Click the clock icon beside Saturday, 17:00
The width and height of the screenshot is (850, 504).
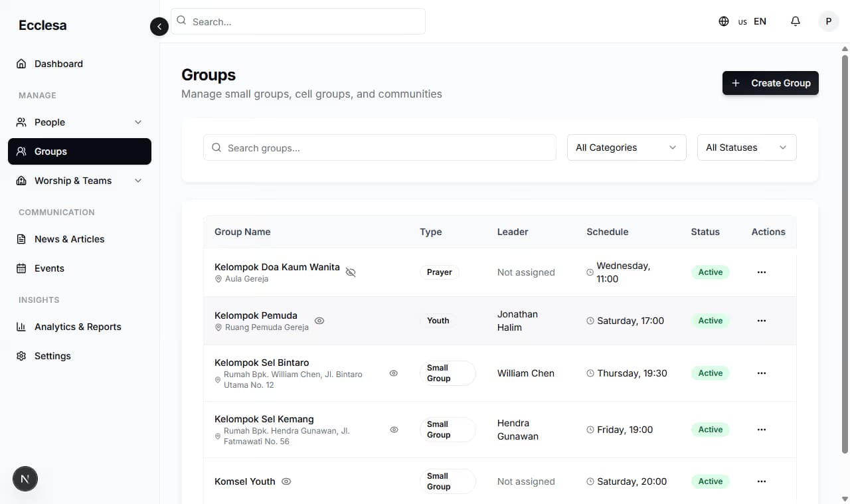coord(590,321)
